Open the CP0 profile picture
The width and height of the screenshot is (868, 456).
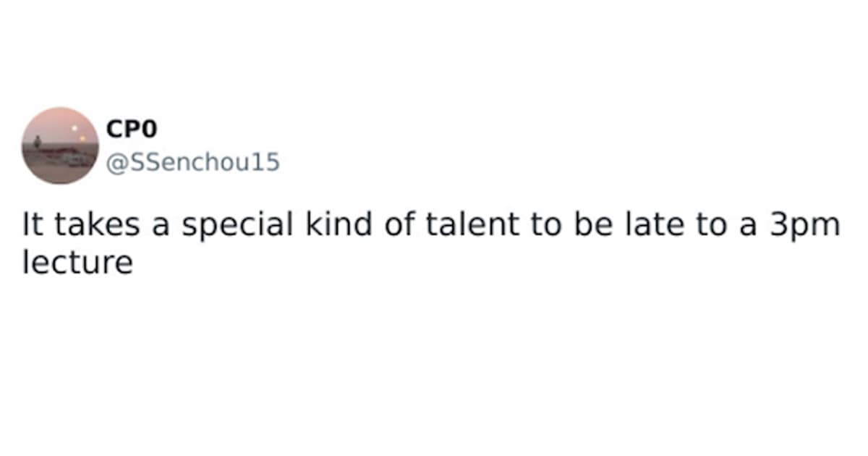tap(60, 145)
